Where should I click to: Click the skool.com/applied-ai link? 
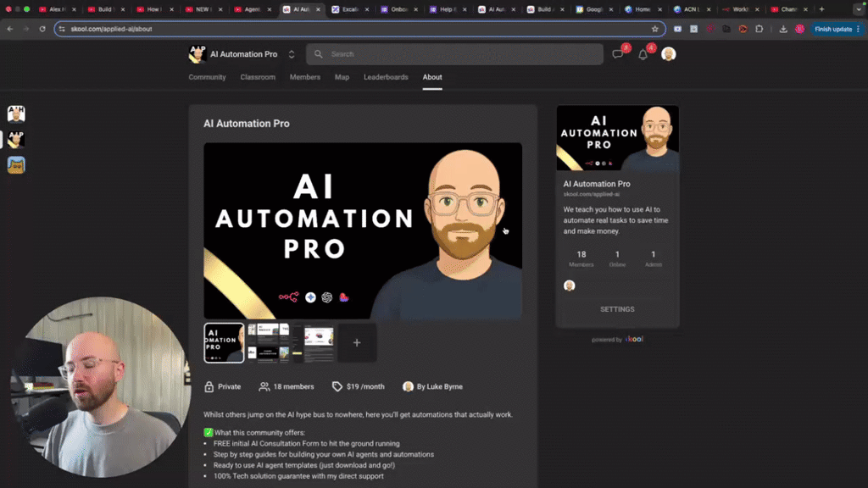pyautogui.click(x=591, y=194)
